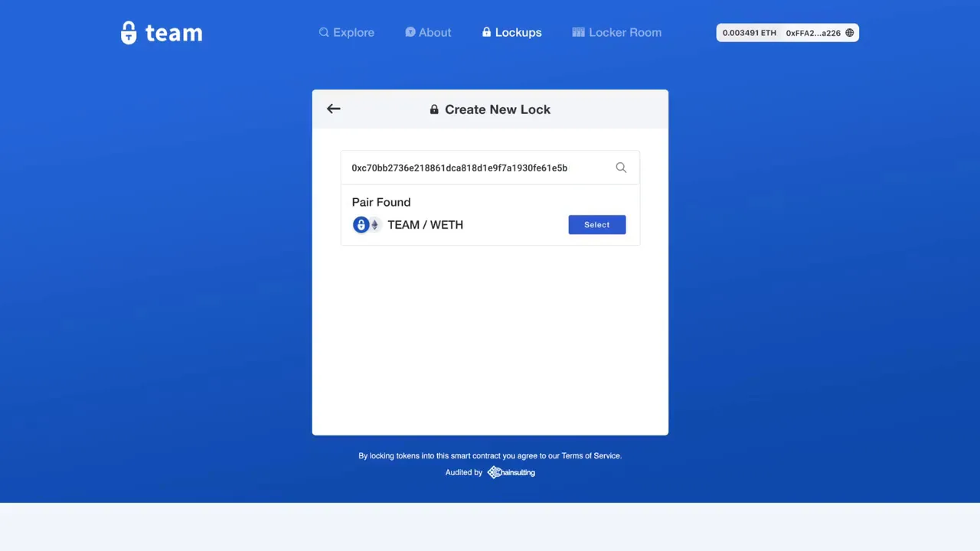Click the wallet address 0xFFA2...a226
Image resolution: width=980 pixels, height=551 pixels.
tap(813, 33)
